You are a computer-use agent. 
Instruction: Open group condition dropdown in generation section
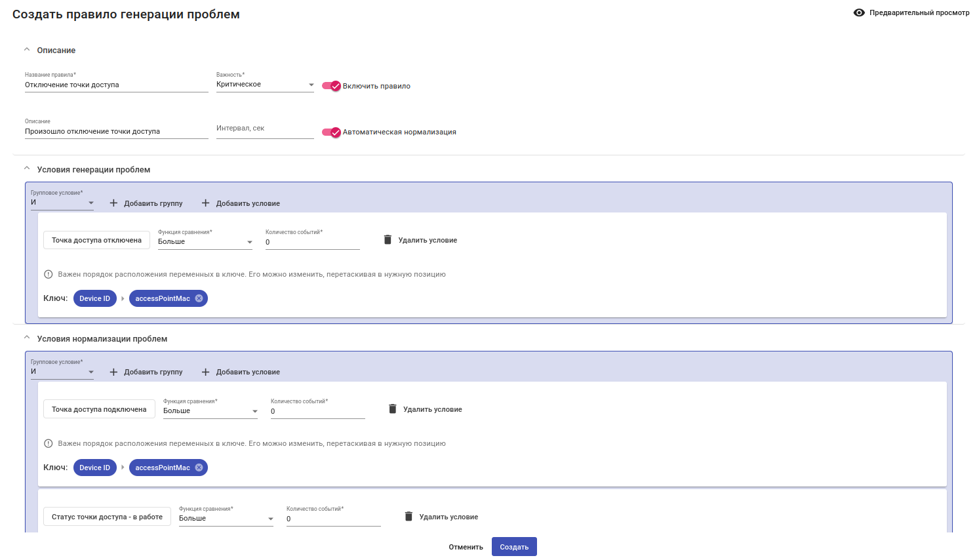point(62,203)
